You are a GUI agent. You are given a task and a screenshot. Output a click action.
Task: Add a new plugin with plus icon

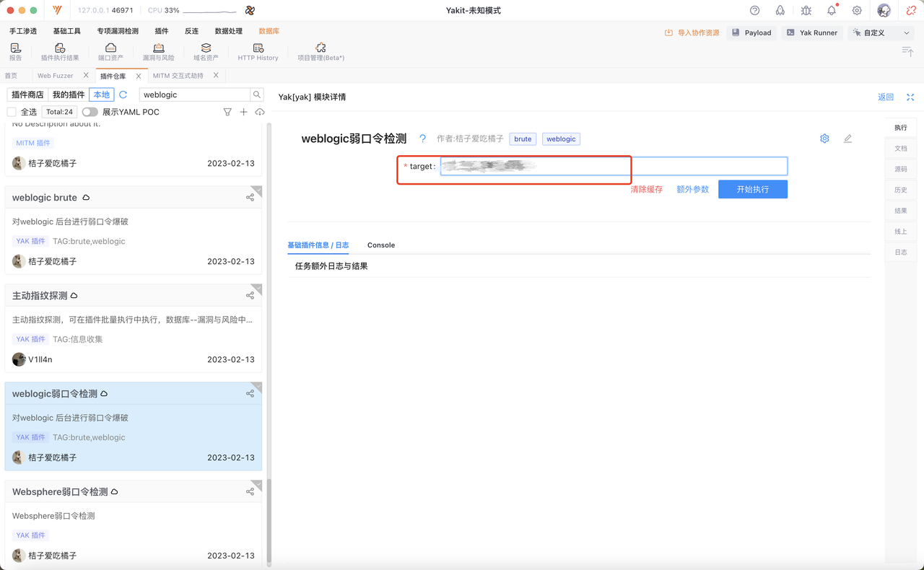click(x=243, y=112)
